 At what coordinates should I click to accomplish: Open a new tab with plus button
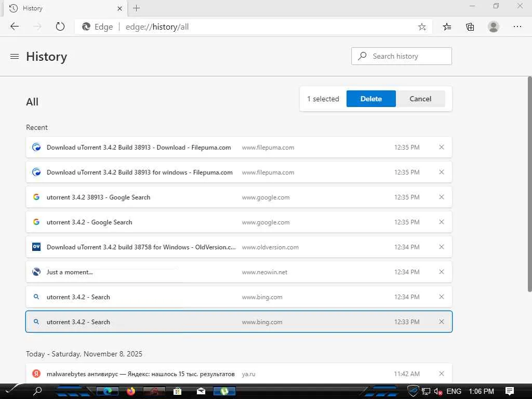(137, 8)
